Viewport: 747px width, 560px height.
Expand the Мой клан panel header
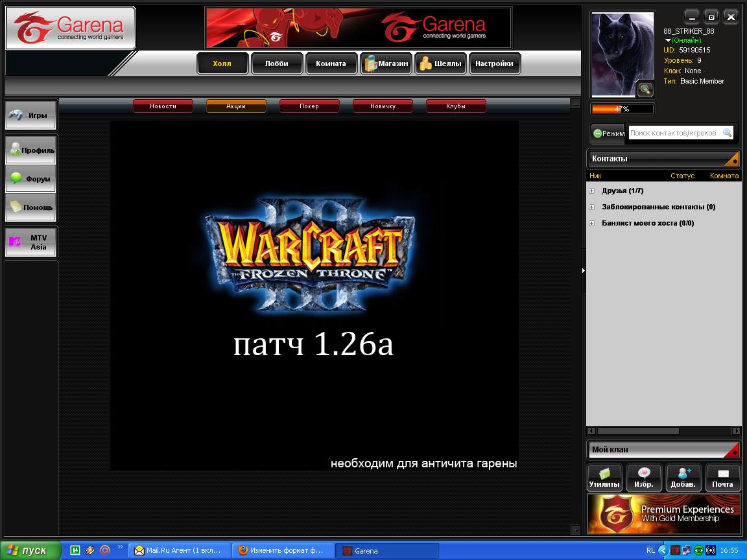663,450
